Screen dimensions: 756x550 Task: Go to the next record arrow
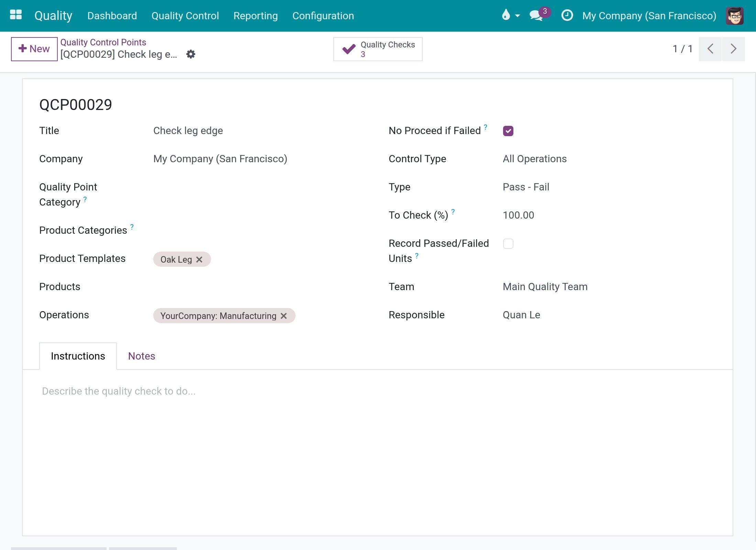pos(733,49)
